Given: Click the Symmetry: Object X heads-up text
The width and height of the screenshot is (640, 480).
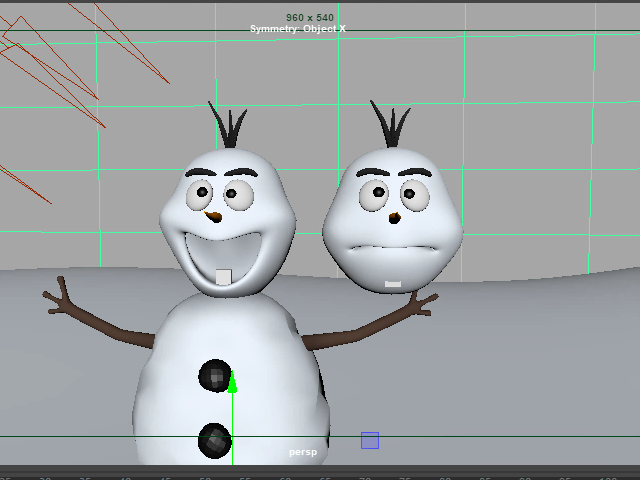Looking at the screenshot, I should tap(297, 29).
